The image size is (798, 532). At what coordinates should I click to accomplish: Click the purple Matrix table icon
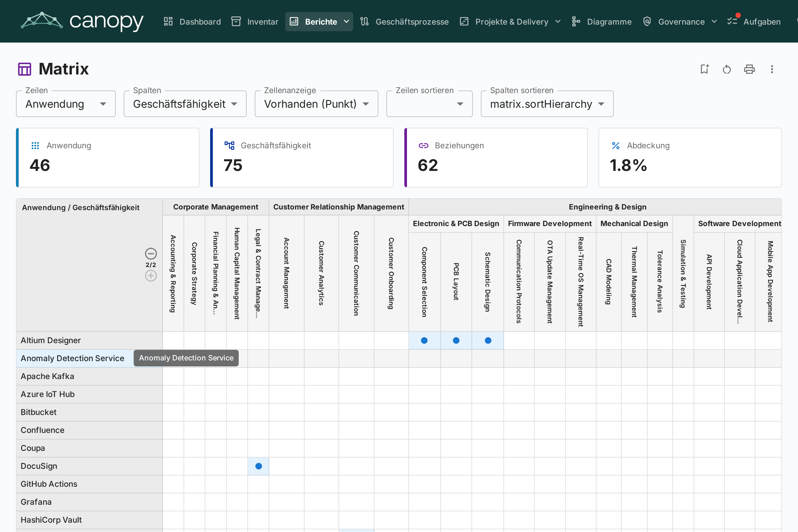tap(24, 69)
